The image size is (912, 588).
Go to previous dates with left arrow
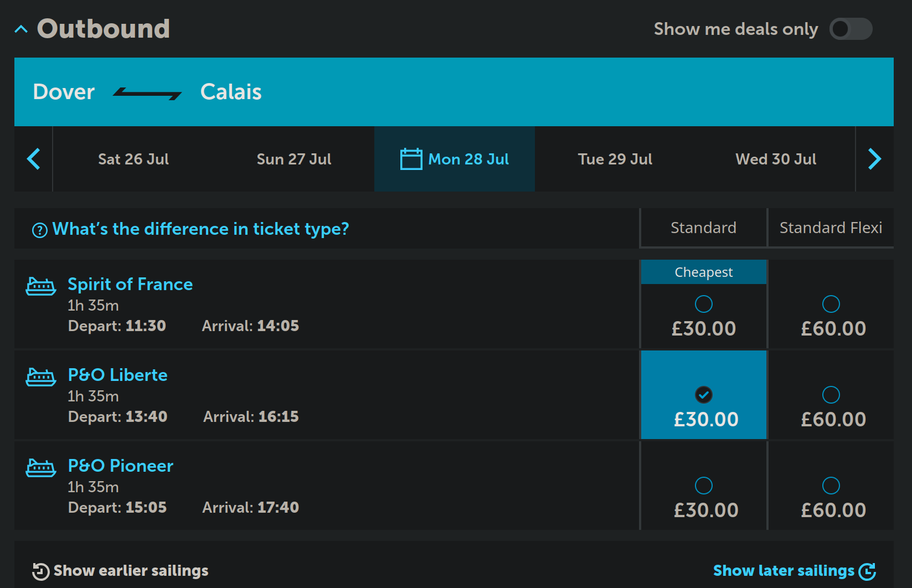(34, 159)
